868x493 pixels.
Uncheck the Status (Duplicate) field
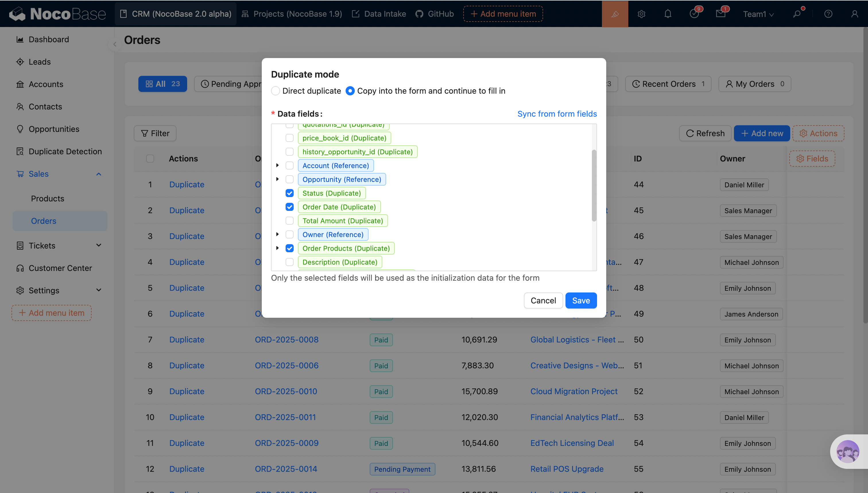[290, 193]
